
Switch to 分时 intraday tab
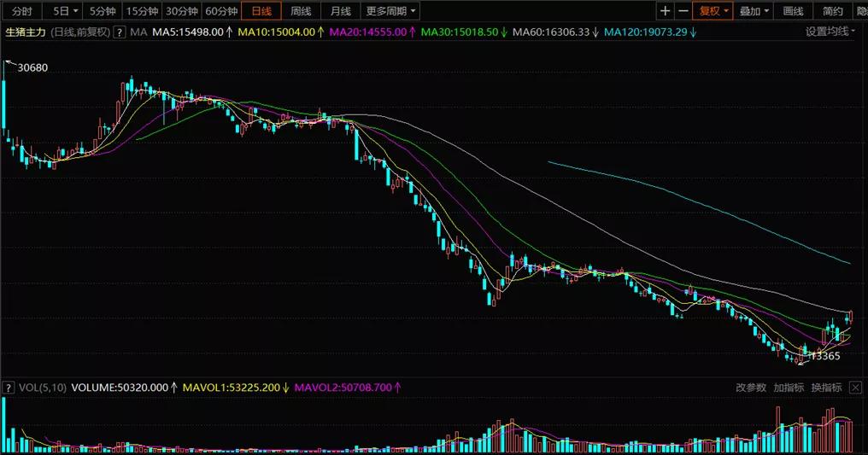coord(21,10)
